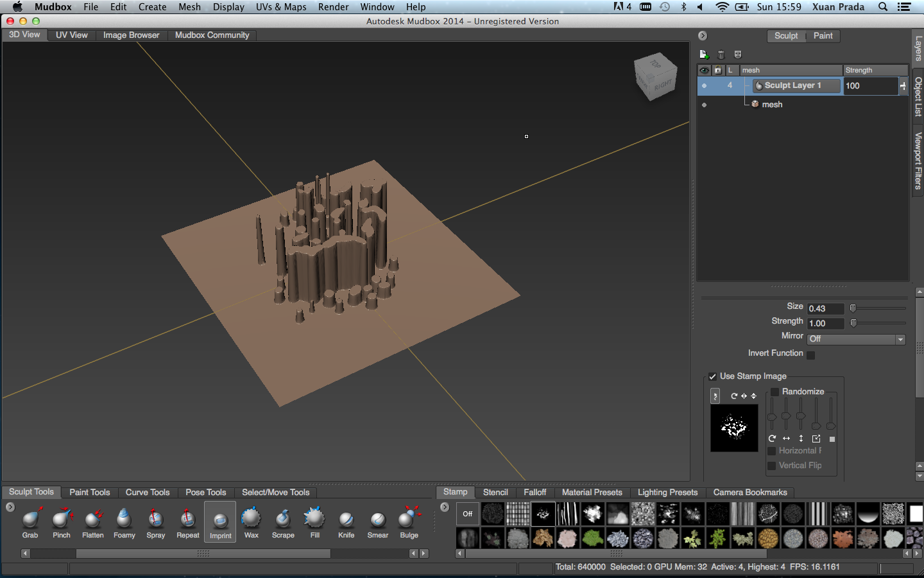Open the Mirror dropdown set to Off

pyautogui.click(x=857, y=339)
